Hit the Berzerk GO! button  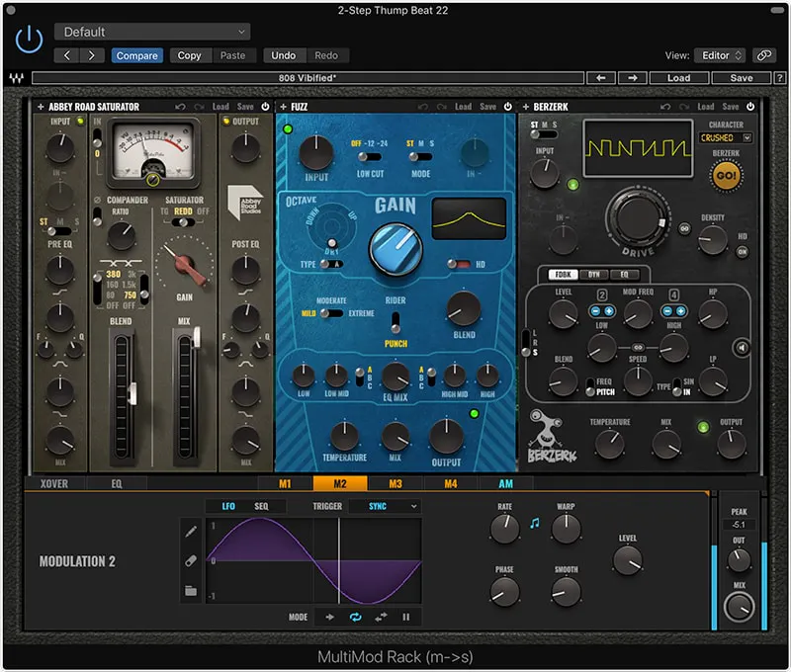(x=727, y=176)
